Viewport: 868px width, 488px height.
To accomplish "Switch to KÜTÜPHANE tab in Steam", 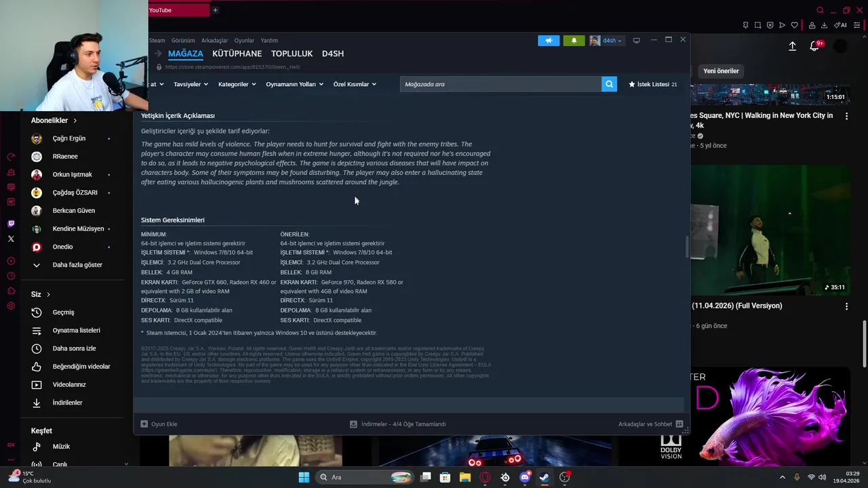I will pos(237,54).
